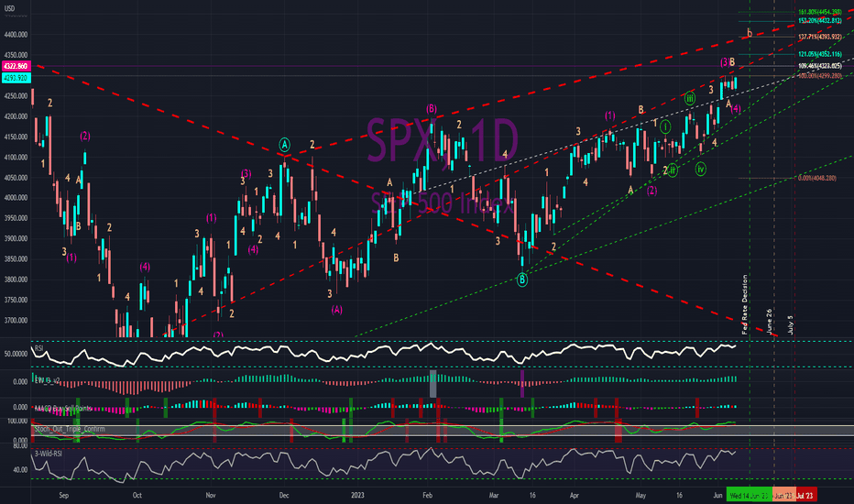Click the 109.46%(4323.025) Fibonacci level label
The height and width of the screenshot is (504, 854).
820,66
